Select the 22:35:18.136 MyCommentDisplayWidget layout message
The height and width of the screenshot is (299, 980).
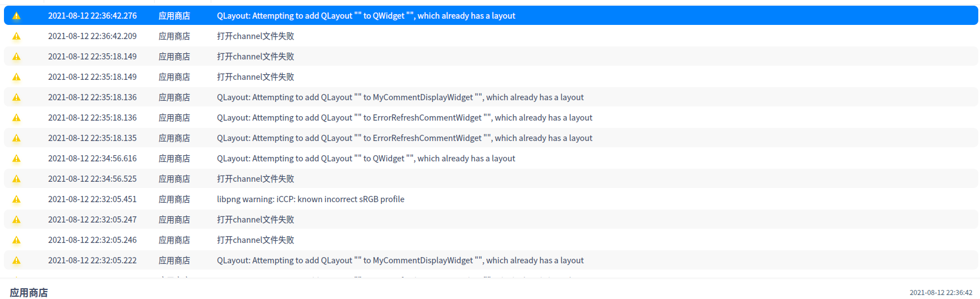pos(400,97)
